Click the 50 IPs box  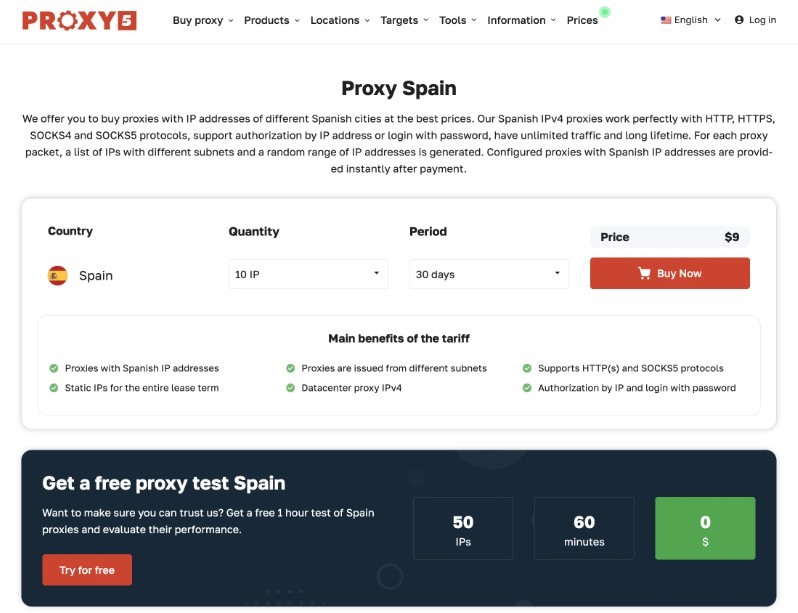tap(463, 528)
